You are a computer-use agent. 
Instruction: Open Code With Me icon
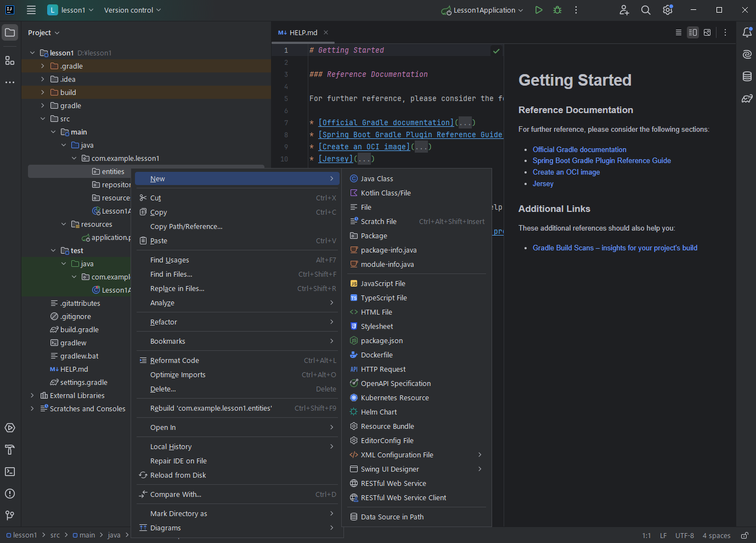[624, 10]
